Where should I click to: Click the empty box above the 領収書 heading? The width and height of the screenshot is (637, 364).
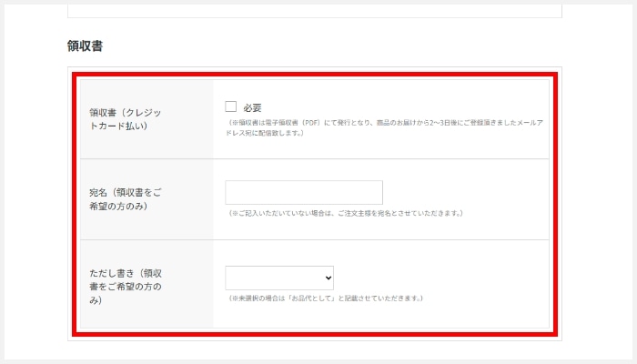coord(314,9)
